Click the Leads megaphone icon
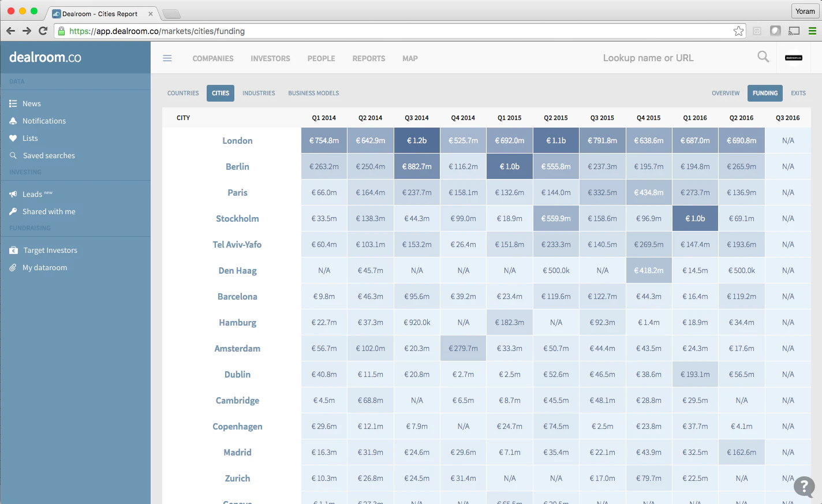822x504 pixels. pyautogui.click(x=13, y=195)
